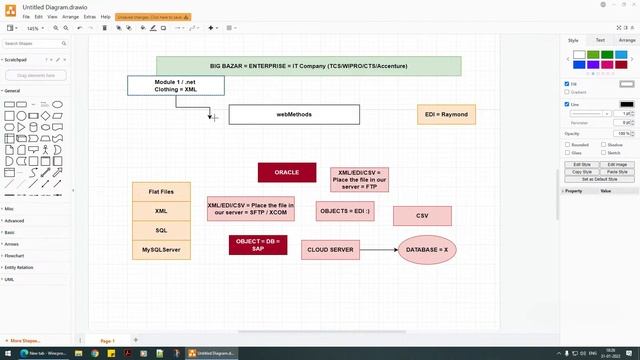Select the curved S connector shape
The height and width of the screenshot is (360, 640).
[33, 172]
